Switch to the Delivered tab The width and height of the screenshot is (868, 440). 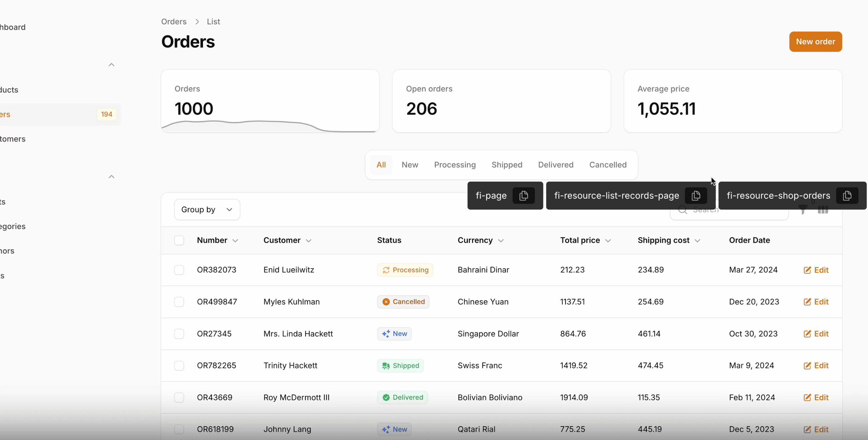click(x=556, y=165)
